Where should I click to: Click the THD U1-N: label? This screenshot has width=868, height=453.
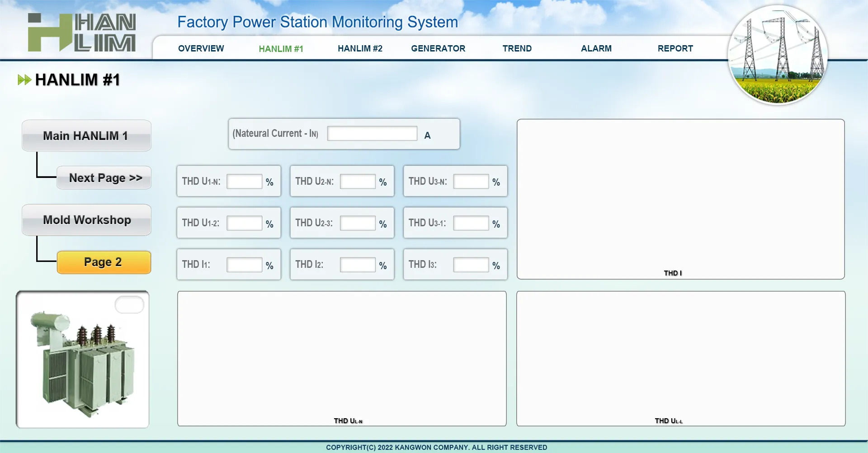coord(201,182)
